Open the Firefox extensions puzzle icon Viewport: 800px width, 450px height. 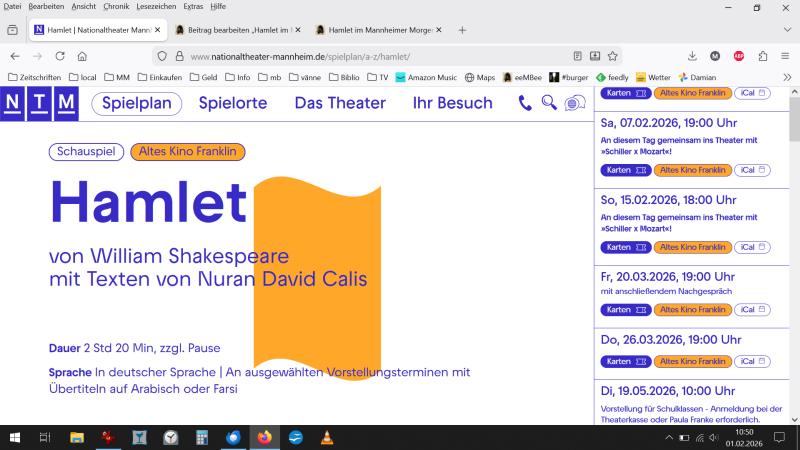coord(763,56)
